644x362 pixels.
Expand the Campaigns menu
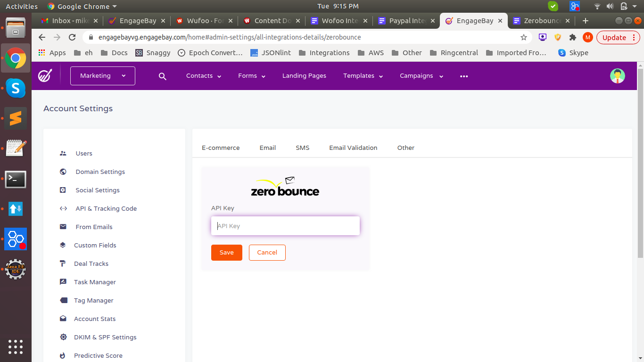421,76
